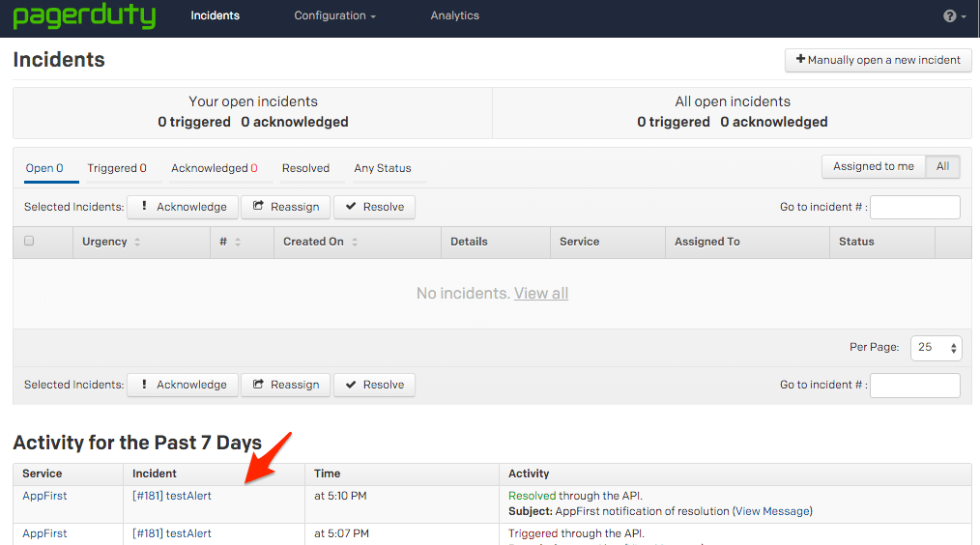Open the help question mark menu
This screenshot has height=545, width=980.
(x=953, y=16)
